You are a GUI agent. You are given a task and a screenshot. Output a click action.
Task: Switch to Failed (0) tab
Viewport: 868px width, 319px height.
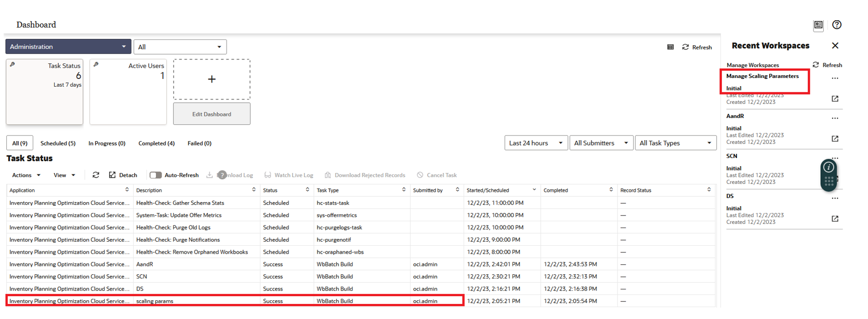(200, 143)
